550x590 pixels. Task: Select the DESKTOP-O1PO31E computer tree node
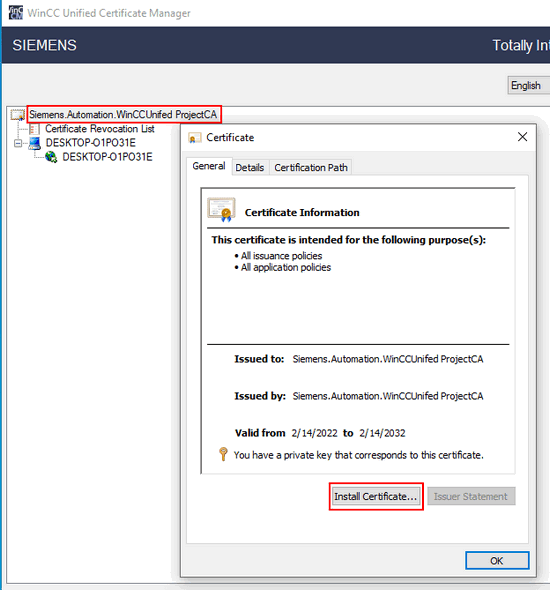click(91, 143)
